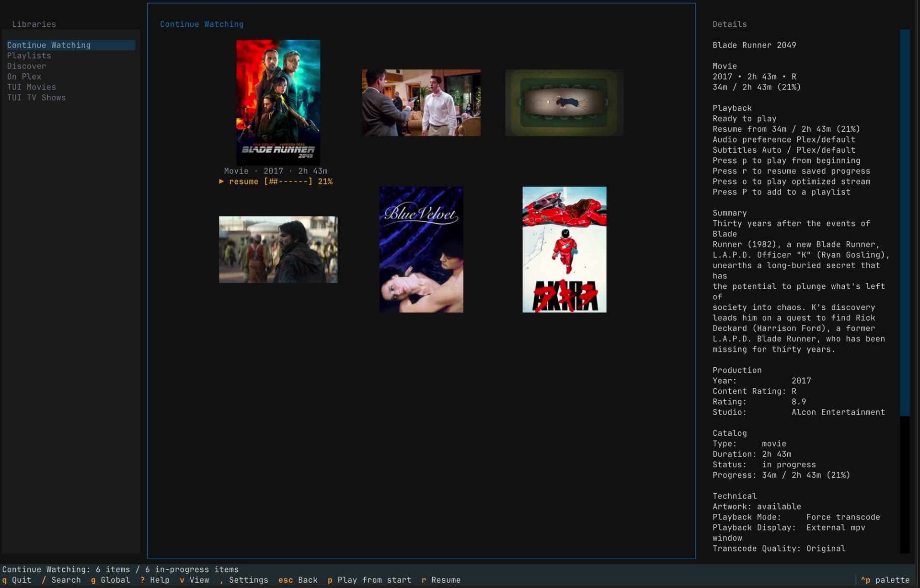This screenshot has height=588, width=920.
Task: Click the Blade Runner 2049 title in Details
Action: (754, 45)
